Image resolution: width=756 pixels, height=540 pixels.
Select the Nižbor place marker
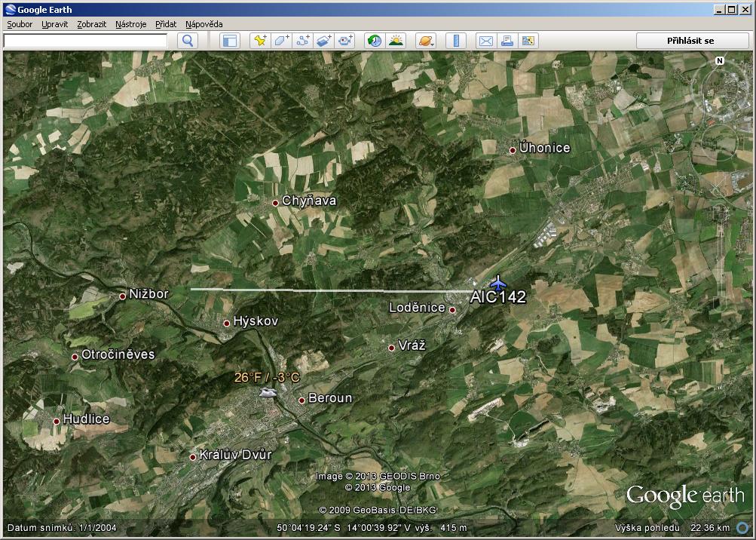(122, 296)
